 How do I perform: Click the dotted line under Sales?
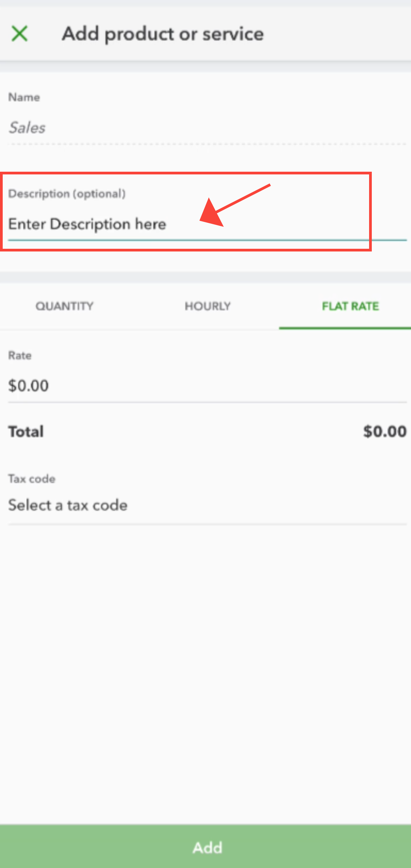point(207,144)
